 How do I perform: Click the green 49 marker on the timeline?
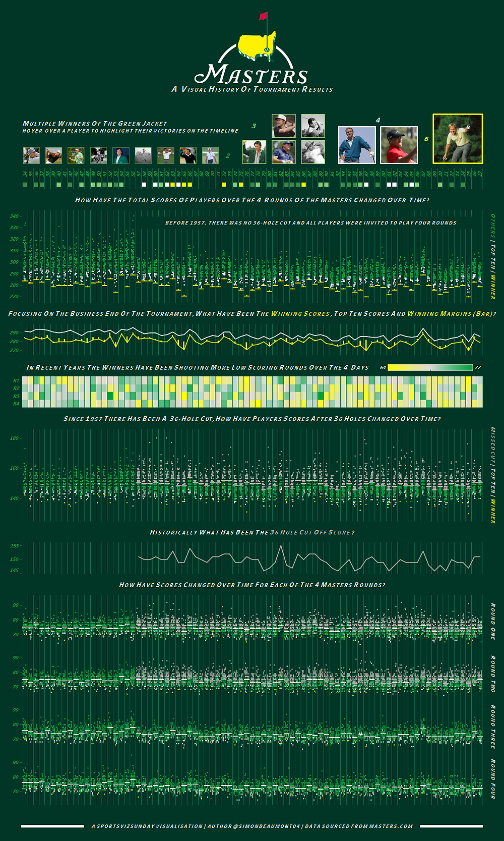click(x=93, y=185)
